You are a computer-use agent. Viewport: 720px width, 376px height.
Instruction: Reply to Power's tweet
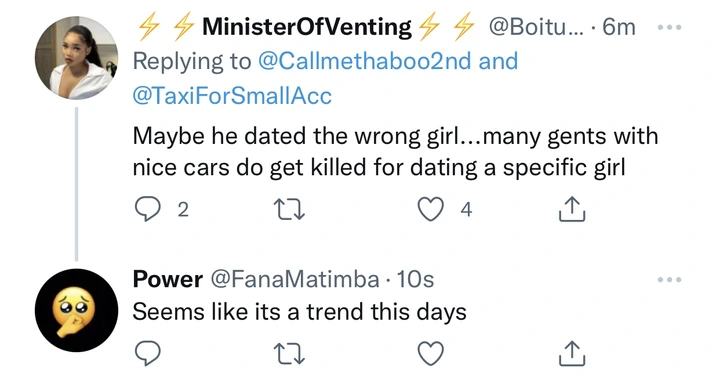pos(147,353)
